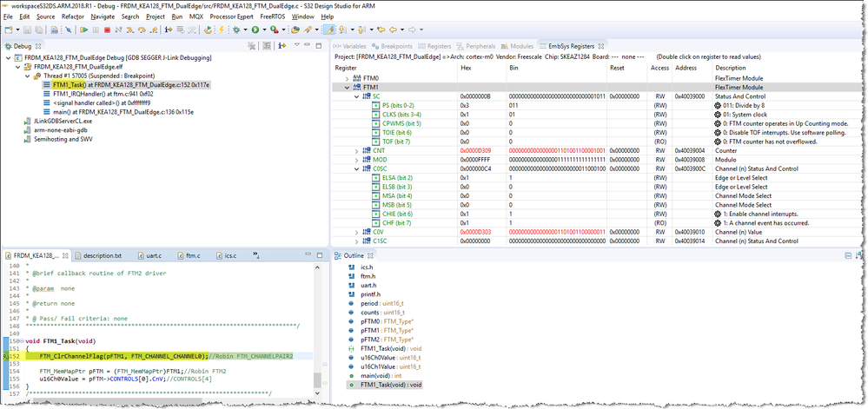868x409 pixels.
Task: Switch to the Peripherals tab
Action: [x=477, y=46]
